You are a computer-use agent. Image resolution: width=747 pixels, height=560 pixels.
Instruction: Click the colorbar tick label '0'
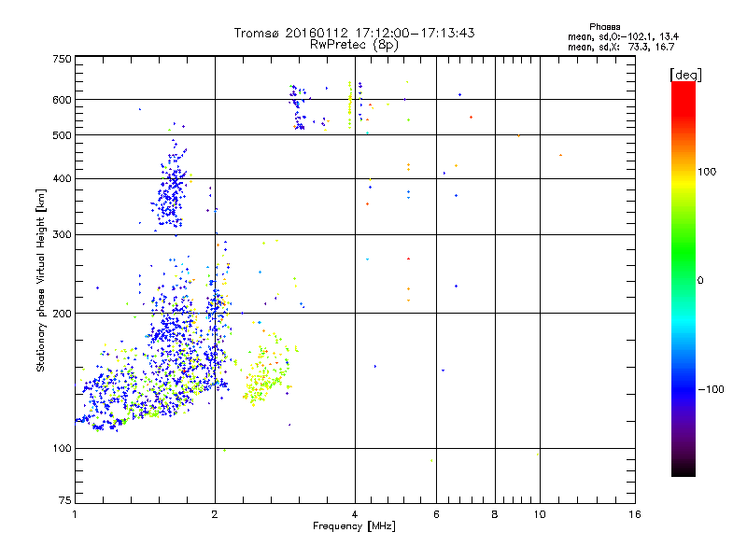(x=700, y=281)
